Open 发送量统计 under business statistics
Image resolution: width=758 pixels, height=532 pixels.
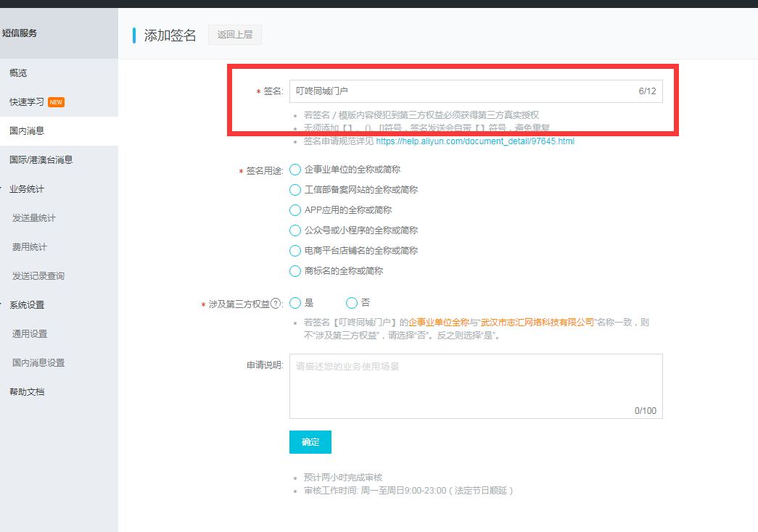[x=34, y=218]
